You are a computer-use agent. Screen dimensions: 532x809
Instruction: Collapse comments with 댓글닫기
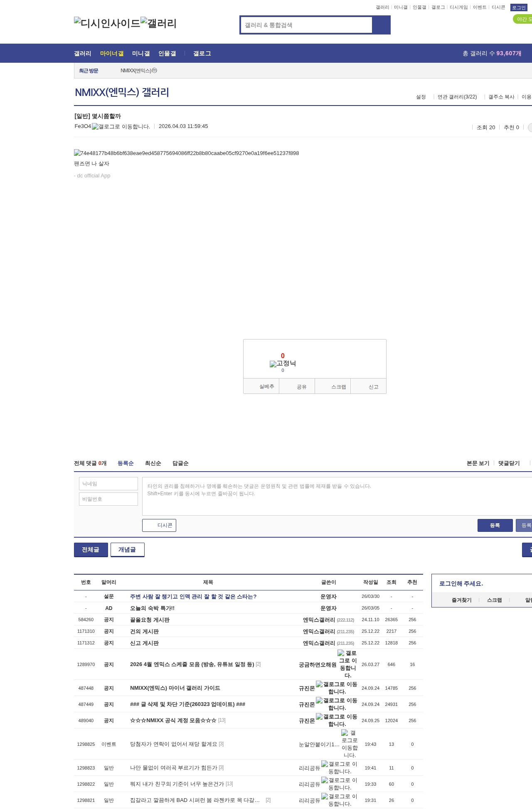pyautogui.click(x=509, y=463)
